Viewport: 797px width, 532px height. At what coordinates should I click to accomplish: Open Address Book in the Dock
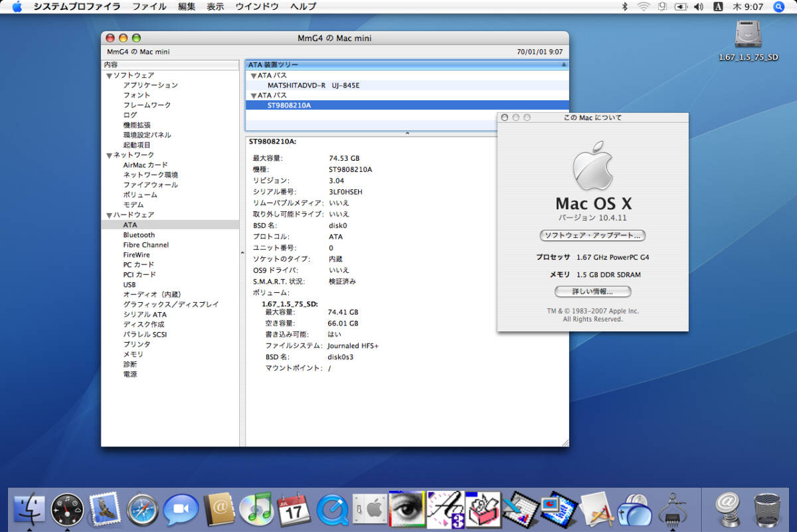coord(218,510)
